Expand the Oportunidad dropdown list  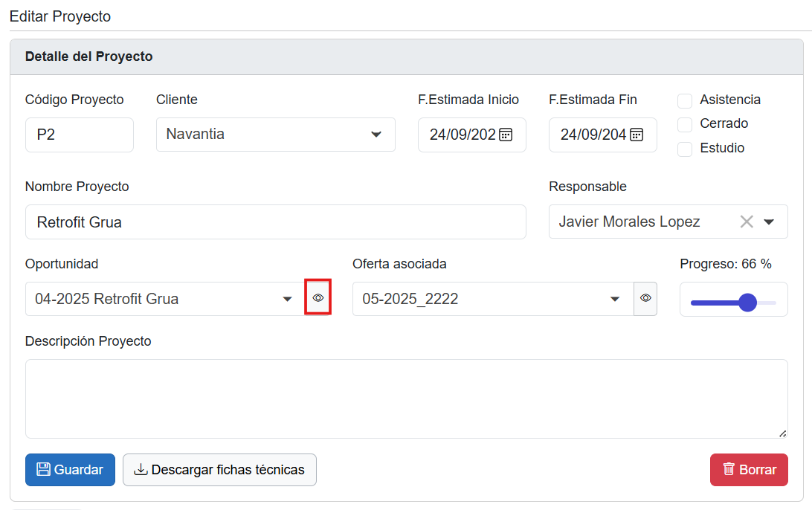click(x=287, y=299)
